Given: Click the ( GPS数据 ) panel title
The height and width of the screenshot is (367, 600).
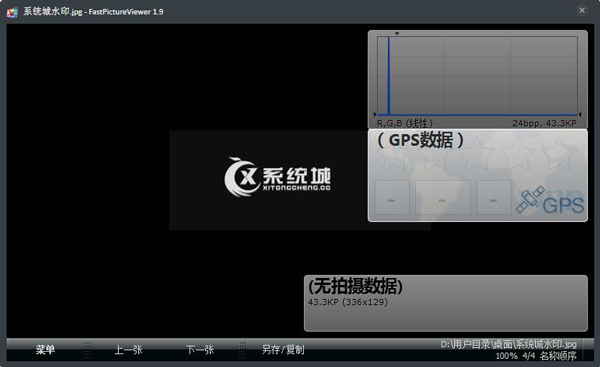Looking at the screenshot, I should (x=420, y=140).
